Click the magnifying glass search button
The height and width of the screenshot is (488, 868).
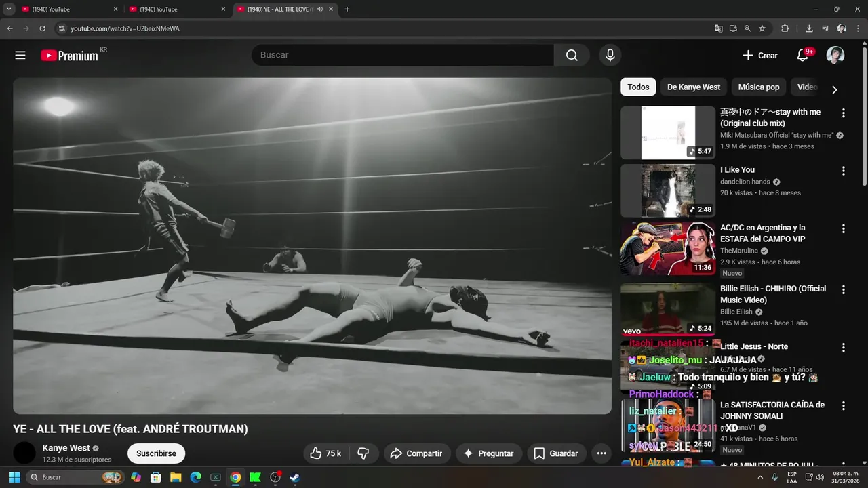572,56
